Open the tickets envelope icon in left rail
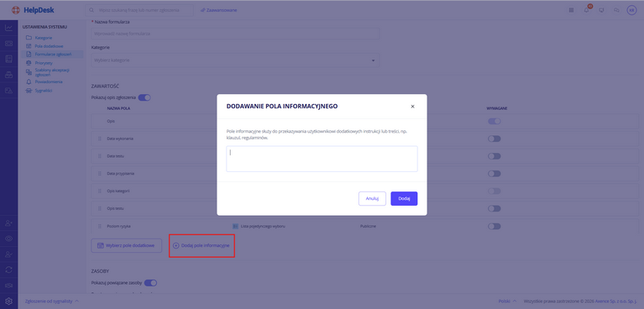The height and width of the screenshot is (309, 644). 8,43
